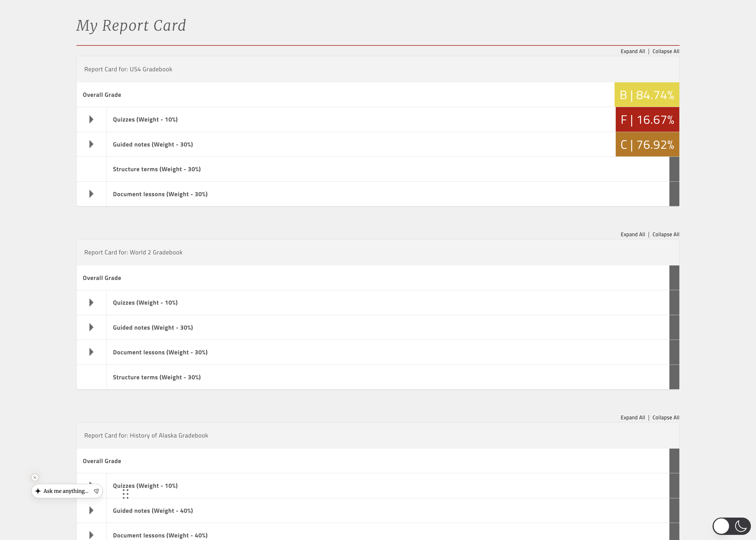Click US4 Guided notes (Weight - 30%) label
756x540 pixels.
pyautogui.click(x=153, y=144)
